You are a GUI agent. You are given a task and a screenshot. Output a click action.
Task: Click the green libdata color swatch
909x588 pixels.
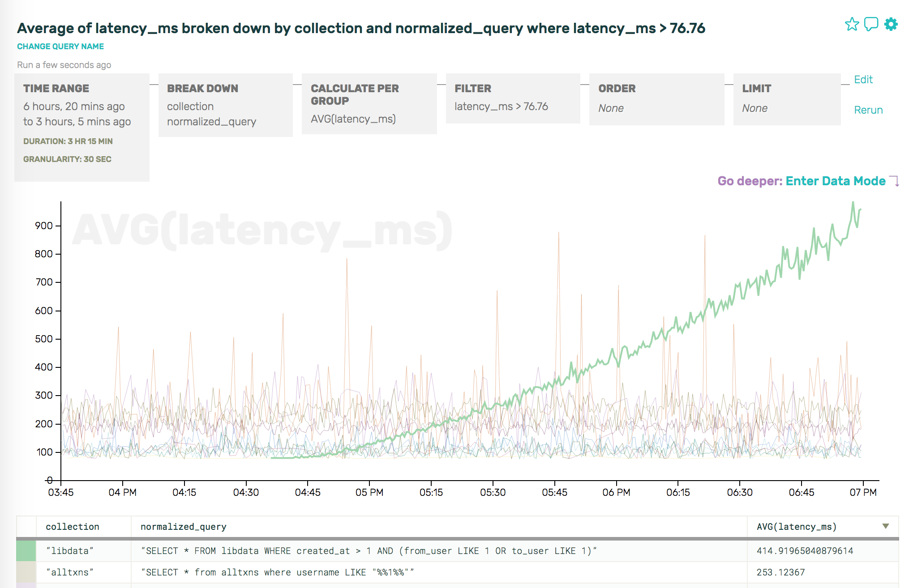(x=26, y=551)
